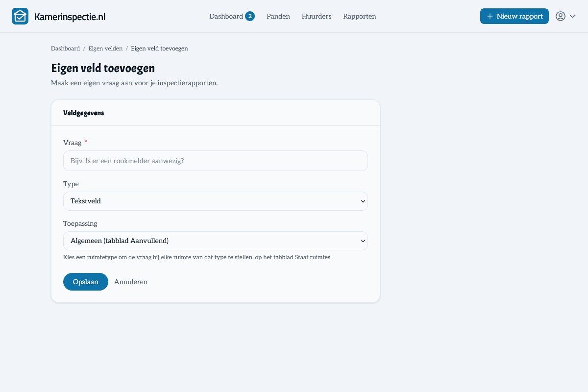588x392 pixels.
Task: Open the Toepassing dropdown
Action: pos(216,241)
